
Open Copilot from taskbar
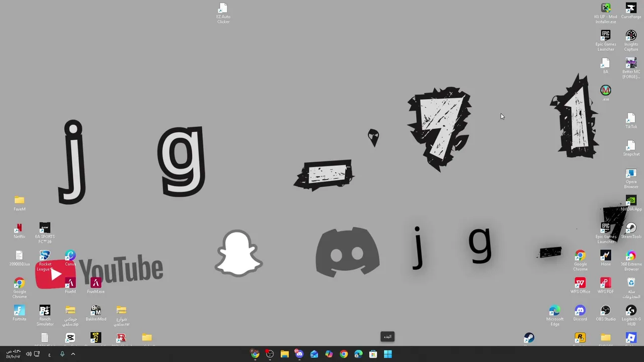[x=329, y=354]
